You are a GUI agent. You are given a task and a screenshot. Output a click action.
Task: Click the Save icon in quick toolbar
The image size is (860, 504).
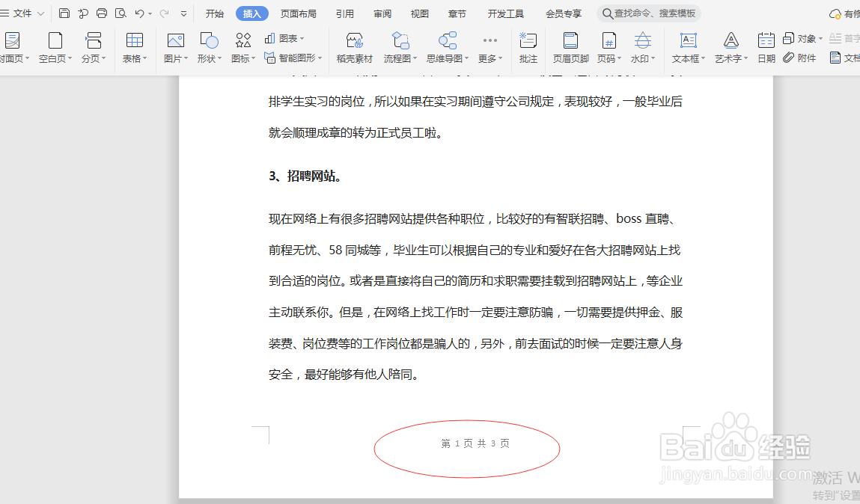[64, 13]
